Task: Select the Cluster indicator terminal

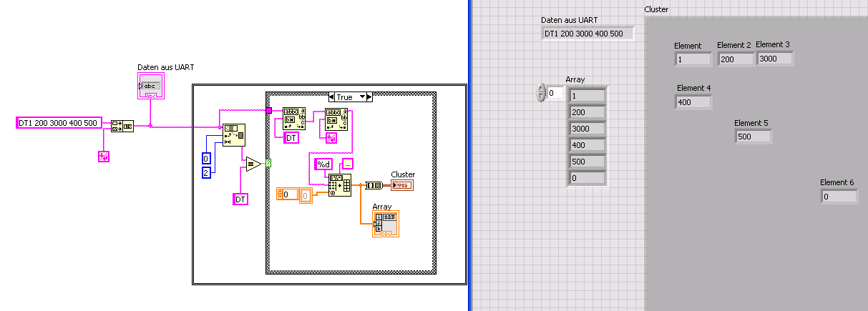Action: 401,185
